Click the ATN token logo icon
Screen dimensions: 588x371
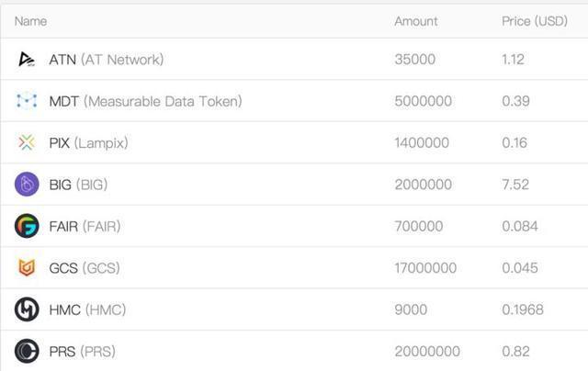click(x=27, y=60)
